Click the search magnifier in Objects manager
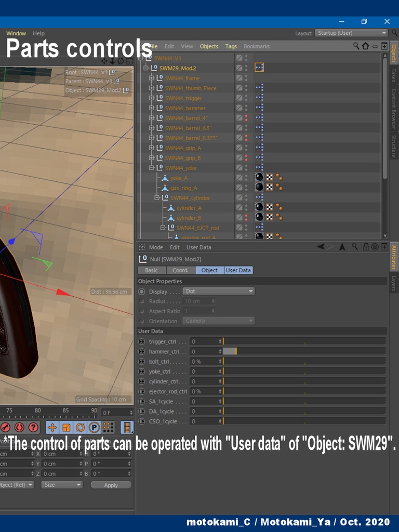This screenshot has width=399, height=532. (x=356, y=46)
